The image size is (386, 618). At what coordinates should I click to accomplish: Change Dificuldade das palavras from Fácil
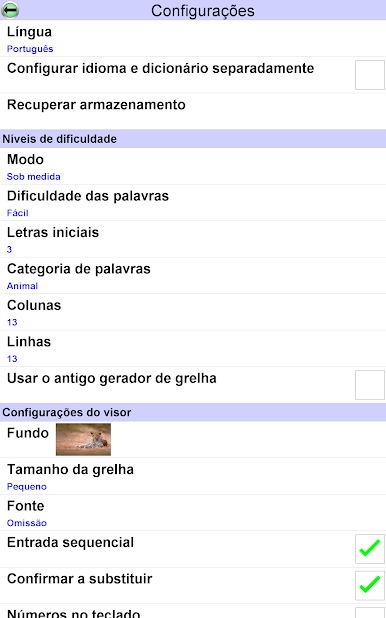click(x=193, y=203)
